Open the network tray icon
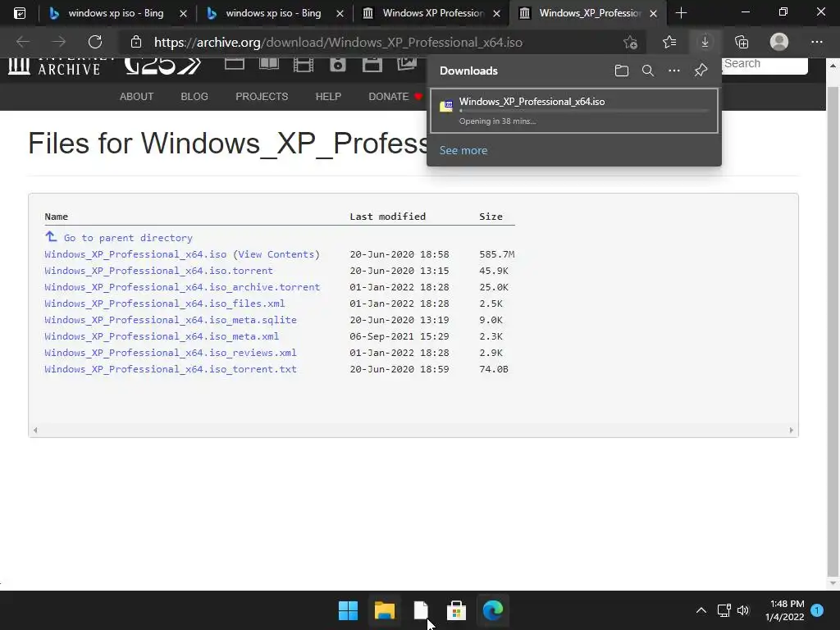This screenshot has width=840, height=630. pos(724,610)
